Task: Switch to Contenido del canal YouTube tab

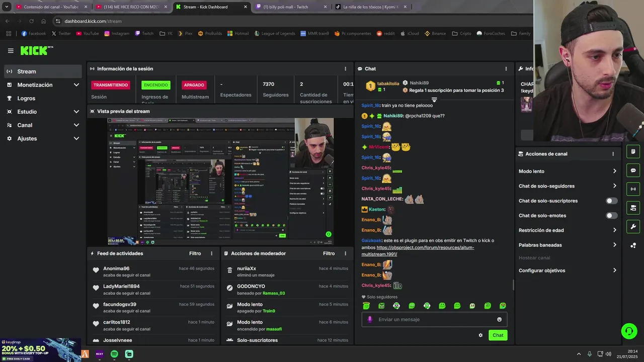Action: pos(50,7)
